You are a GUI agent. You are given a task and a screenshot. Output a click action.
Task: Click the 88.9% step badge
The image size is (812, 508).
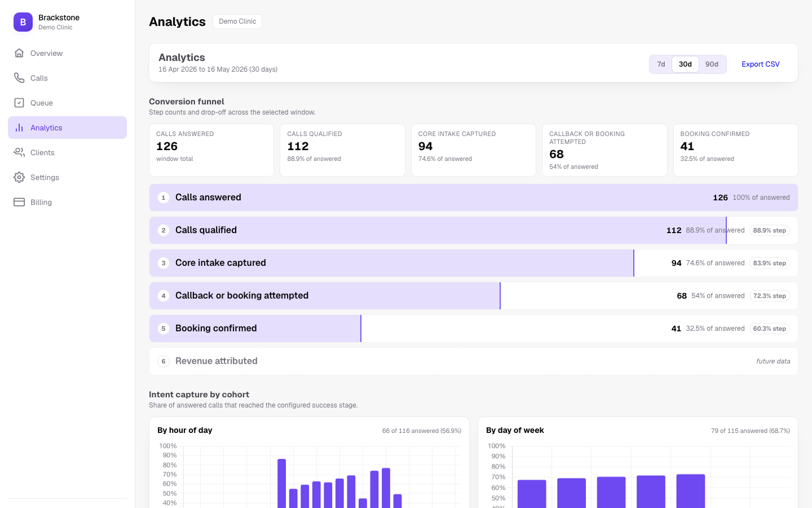click(x=770, y=230)
